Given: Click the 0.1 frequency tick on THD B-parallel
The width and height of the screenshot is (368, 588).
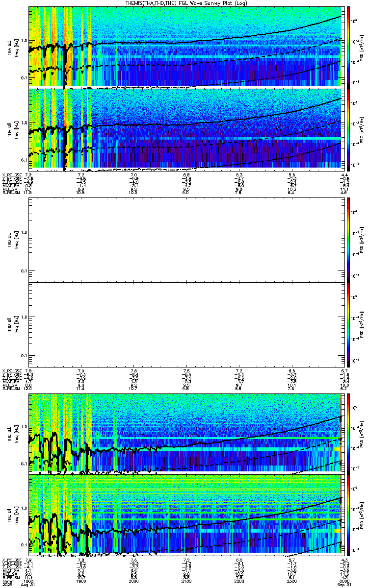Looking at the screenshot, I should [23, 355].
